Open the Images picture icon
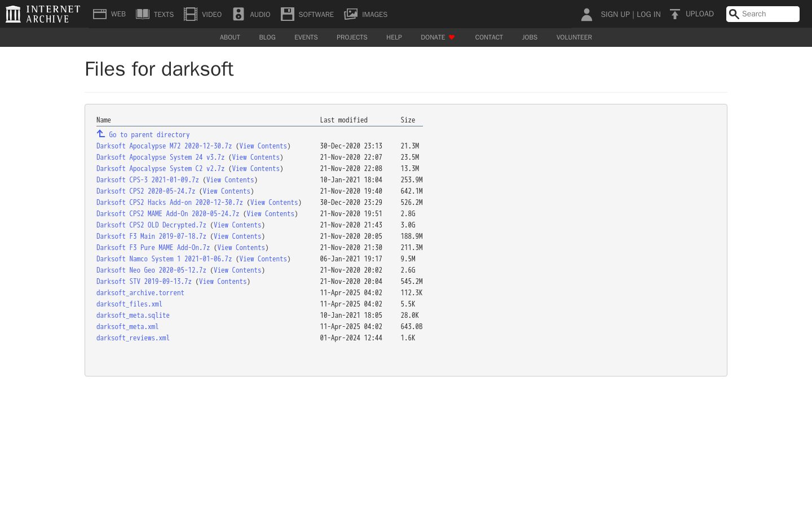 coord(351,14)
